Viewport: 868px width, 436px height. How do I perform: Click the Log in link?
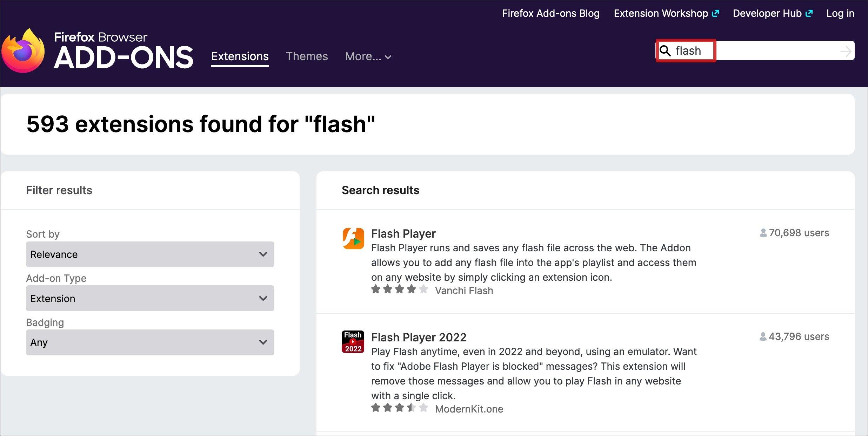tap(840, 13)
